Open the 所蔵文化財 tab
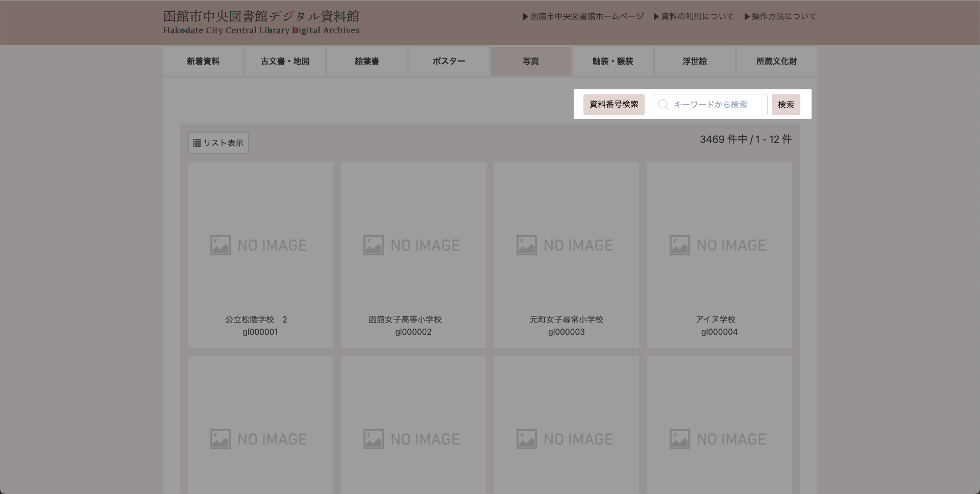The height and width of the screenshot is (494, 980). (x=777, y=61)
